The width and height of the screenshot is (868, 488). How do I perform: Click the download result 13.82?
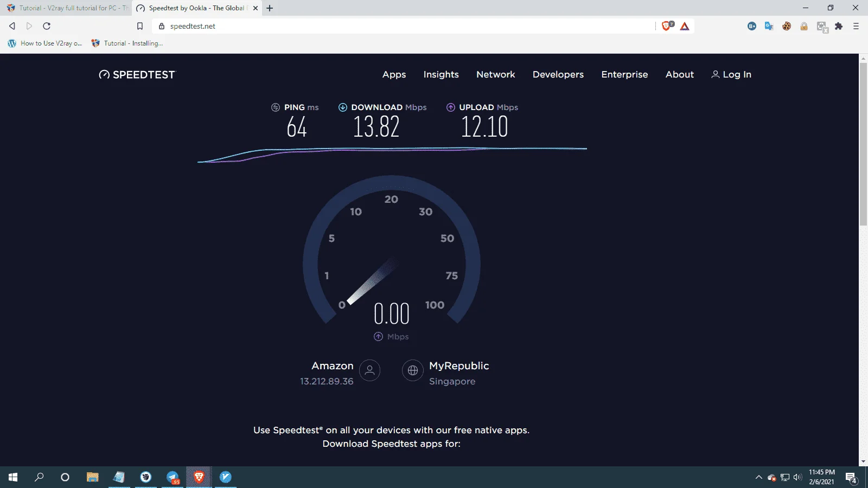click(376, 127)
